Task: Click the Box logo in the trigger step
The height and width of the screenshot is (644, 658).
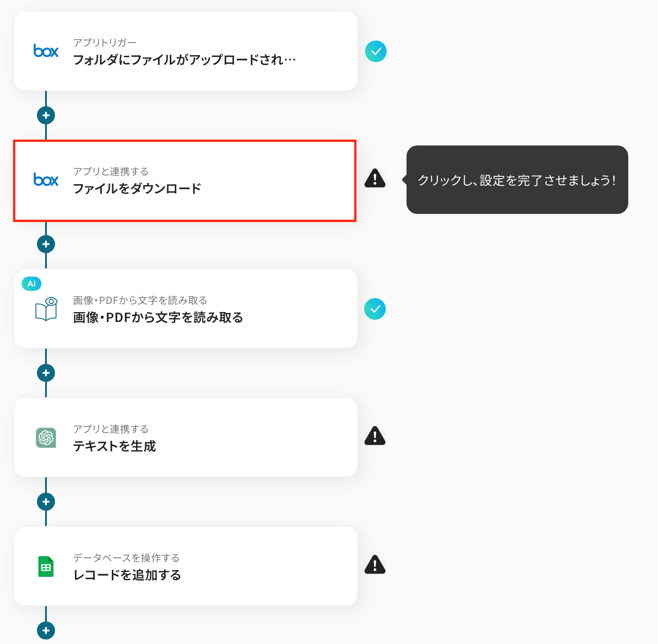Action: (x=46, y=51)
